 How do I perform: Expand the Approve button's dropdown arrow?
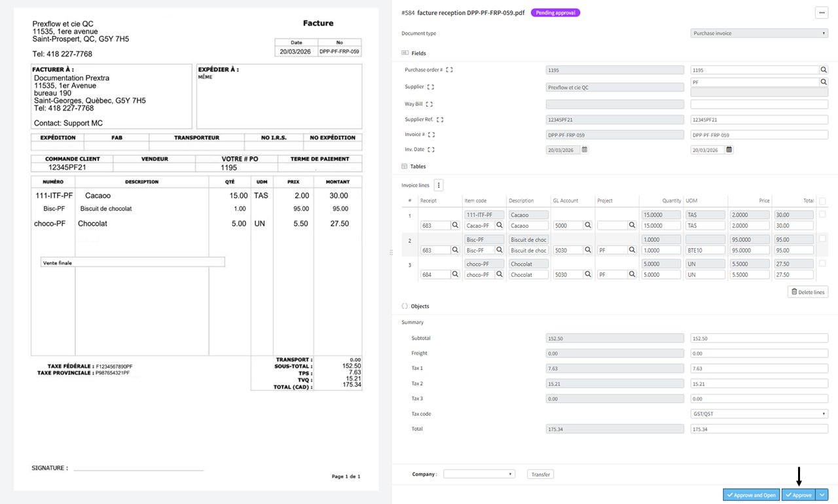[821, 495]
